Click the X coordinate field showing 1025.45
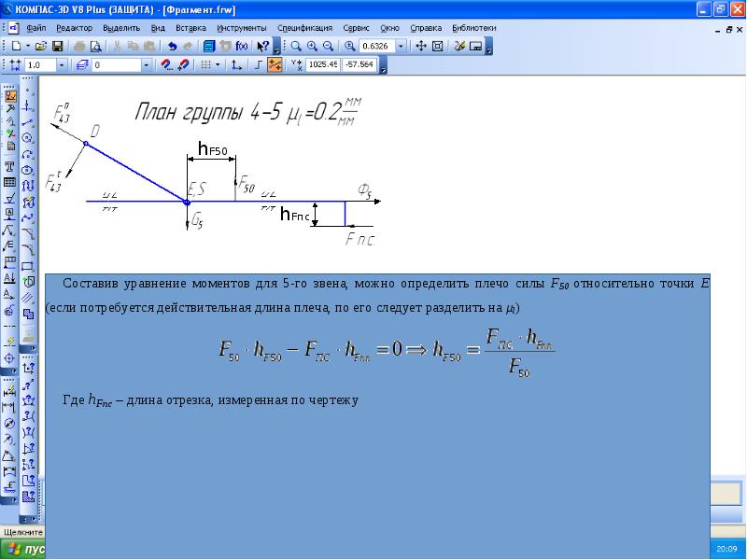The image size is (747, 560). click(322, 65)
